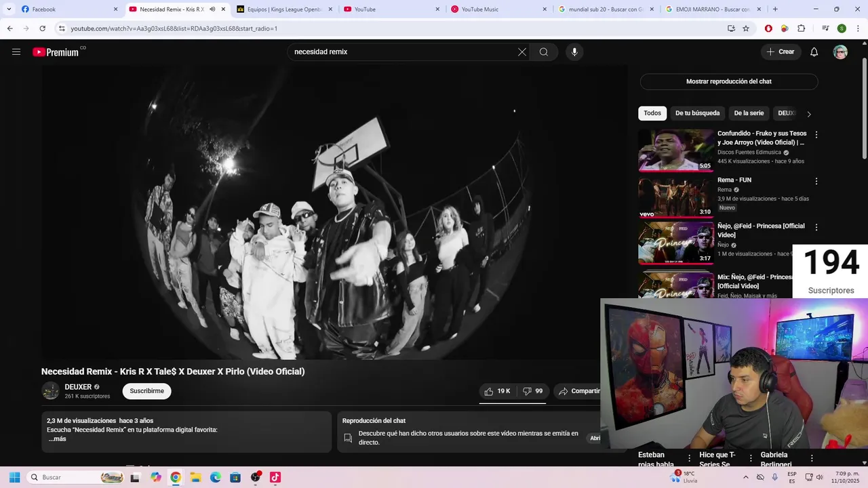The image size is (868, 488).
Task: Open Chrome profile S icon
Action: (x=842, y=28)
